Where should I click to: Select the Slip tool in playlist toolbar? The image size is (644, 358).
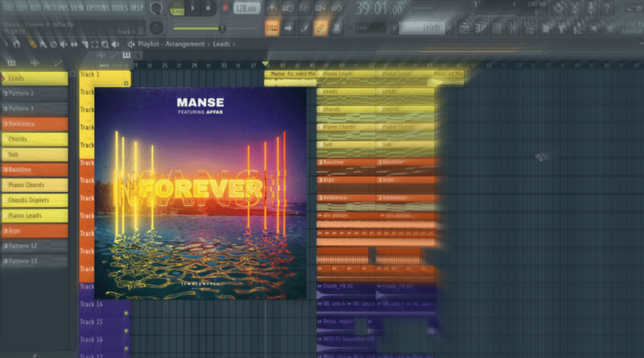pyautogui.click(x=74, y=44)
